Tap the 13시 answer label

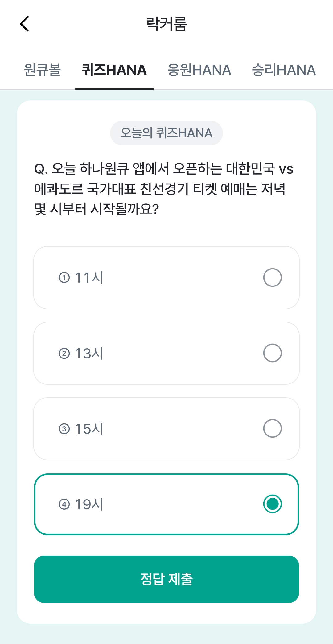click(89, 353)
